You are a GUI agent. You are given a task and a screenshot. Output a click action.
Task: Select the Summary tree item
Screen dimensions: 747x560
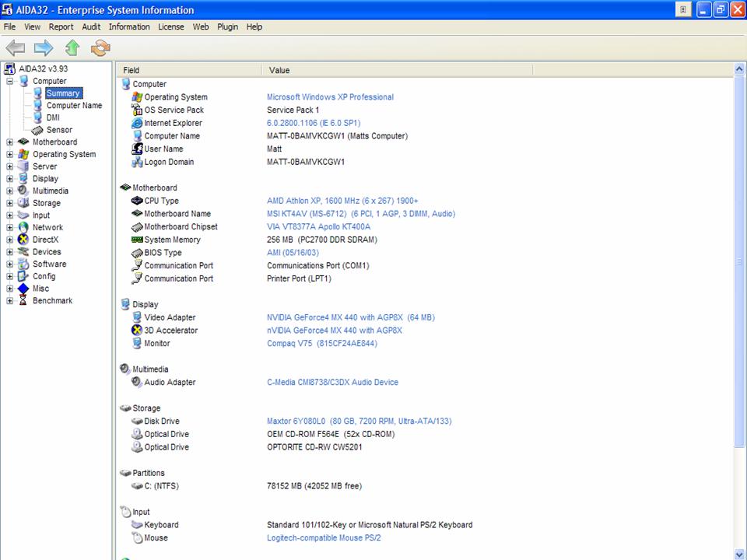click(63, 93)
